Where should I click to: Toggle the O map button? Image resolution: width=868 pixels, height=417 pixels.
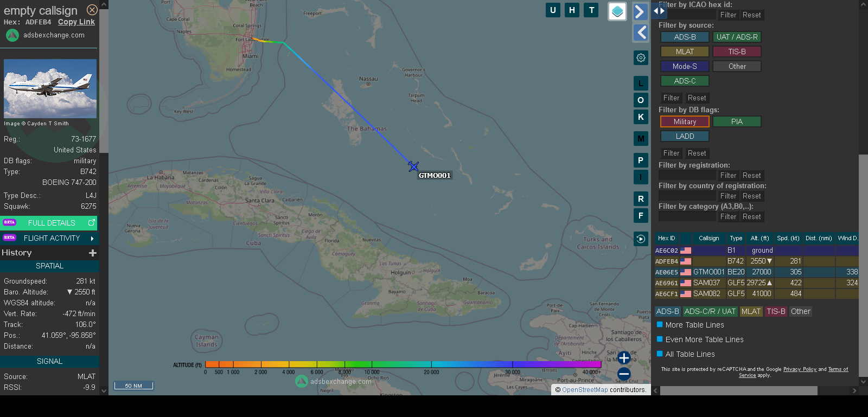pyautogui.click(x=641, y=100)
